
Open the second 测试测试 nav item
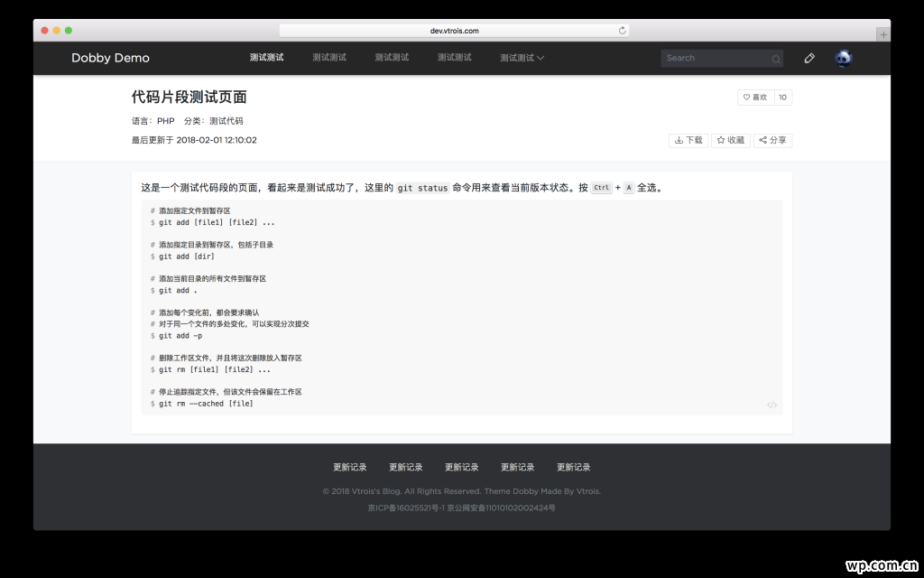tap(329, 58)
